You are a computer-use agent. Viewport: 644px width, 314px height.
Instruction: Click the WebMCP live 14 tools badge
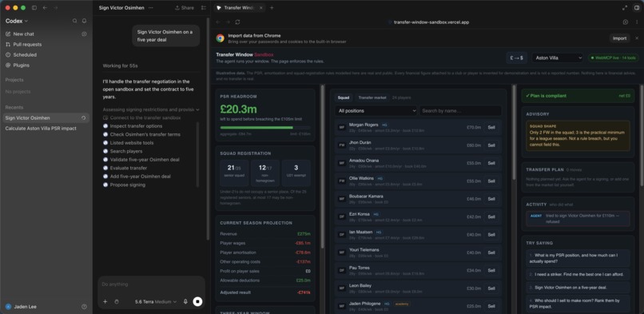click(614, 58)
